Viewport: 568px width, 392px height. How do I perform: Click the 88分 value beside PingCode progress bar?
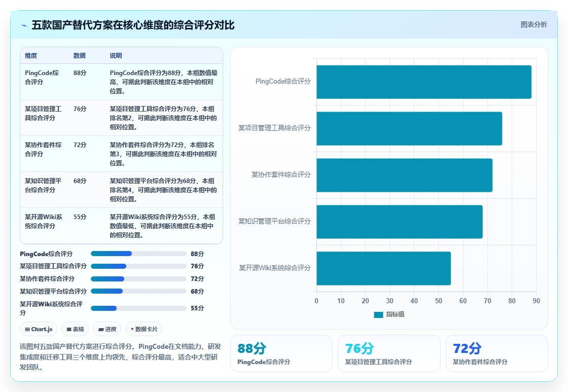click(x=197, y=254)
